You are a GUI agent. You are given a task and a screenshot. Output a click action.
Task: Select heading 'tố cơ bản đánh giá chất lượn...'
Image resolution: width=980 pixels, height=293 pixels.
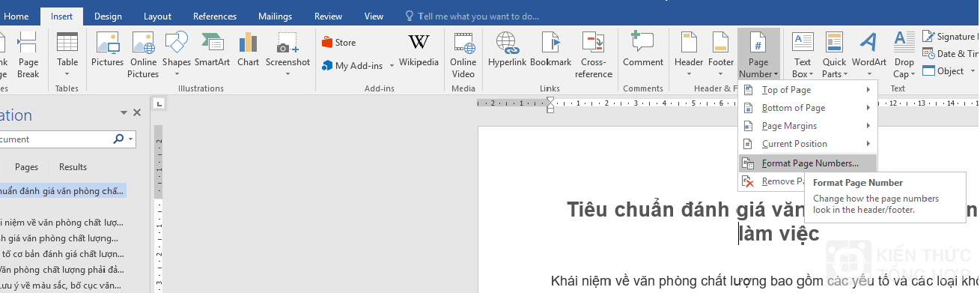point(63,254)
